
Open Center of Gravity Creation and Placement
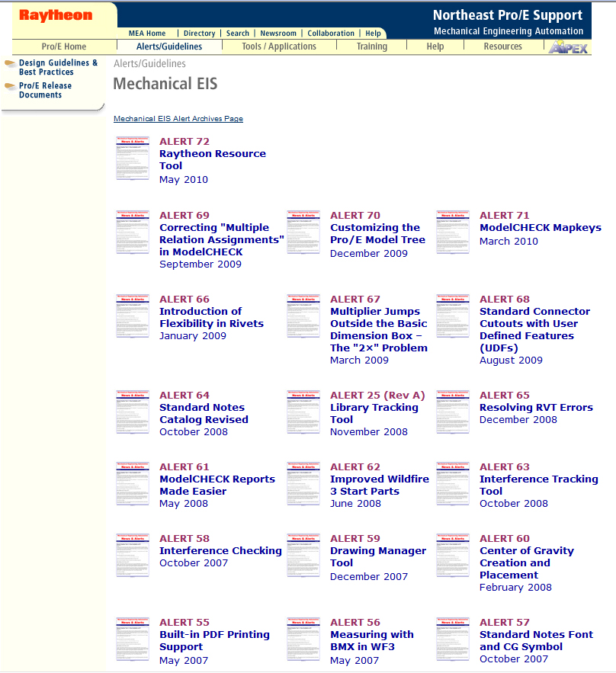(527, 562)
